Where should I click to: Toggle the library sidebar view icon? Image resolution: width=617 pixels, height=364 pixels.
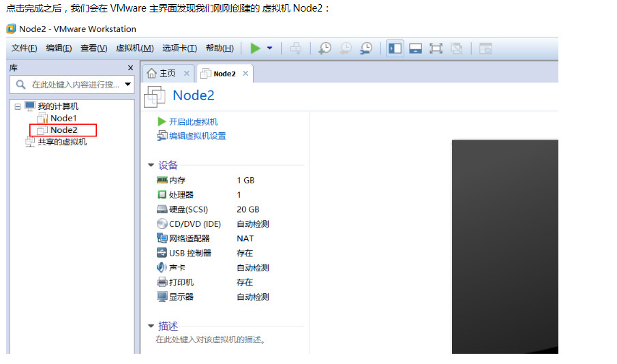click(395, 48)
